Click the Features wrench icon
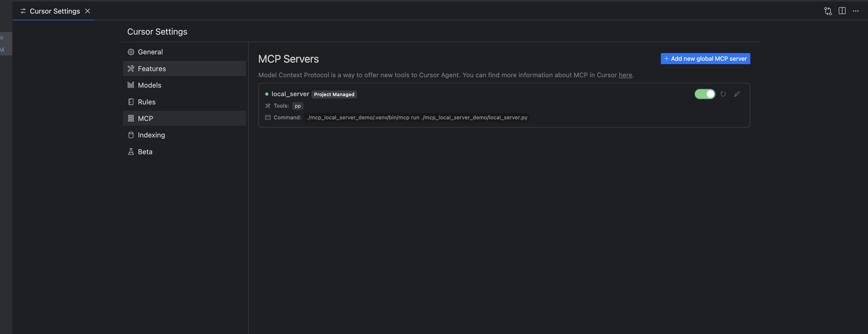868x334 pixels. tap(131, 68)
